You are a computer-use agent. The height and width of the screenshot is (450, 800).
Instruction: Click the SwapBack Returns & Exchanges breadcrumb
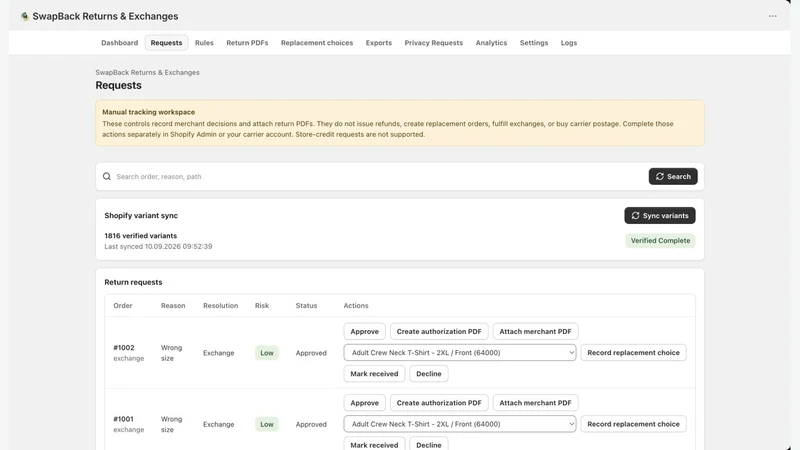click(x=147, y=72)
